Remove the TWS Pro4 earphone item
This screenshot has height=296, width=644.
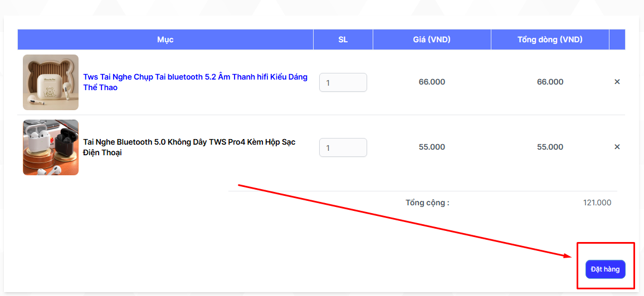[x=617, y=147]
